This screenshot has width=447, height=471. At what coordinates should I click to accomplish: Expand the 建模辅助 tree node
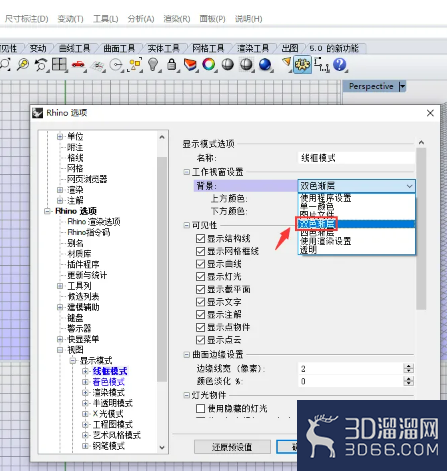click(x=60, y=307)
